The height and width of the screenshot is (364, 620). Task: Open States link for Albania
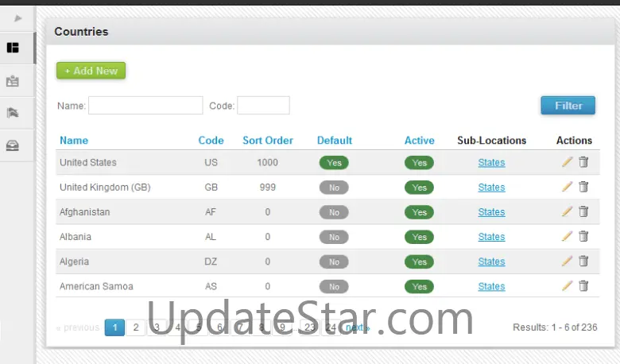coord(491,237)
